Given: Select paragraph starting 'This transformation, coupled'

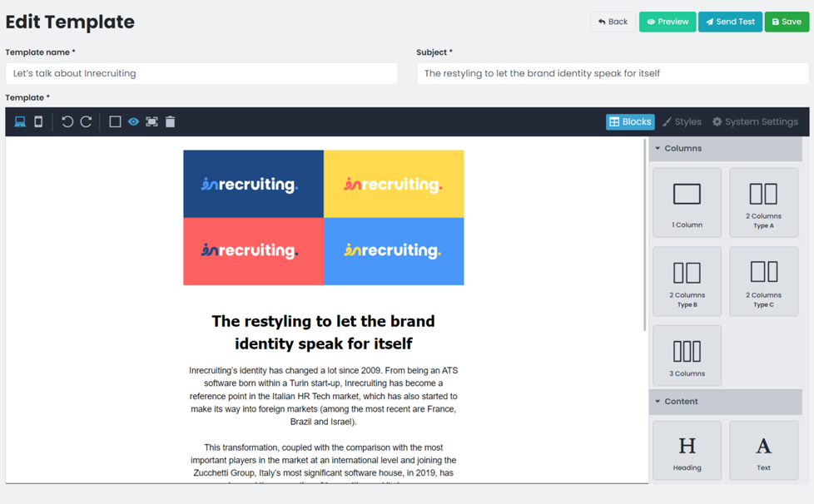Looking at the screenshot, I should tap(324, 463).
